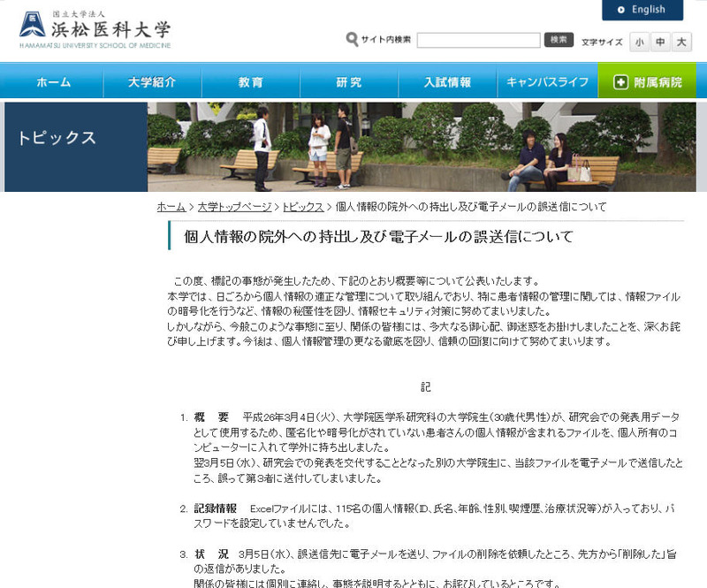Open the 入試情報 navigation tab
The height and width of the screenshot is (588, 707).
[x=447, y=82]
